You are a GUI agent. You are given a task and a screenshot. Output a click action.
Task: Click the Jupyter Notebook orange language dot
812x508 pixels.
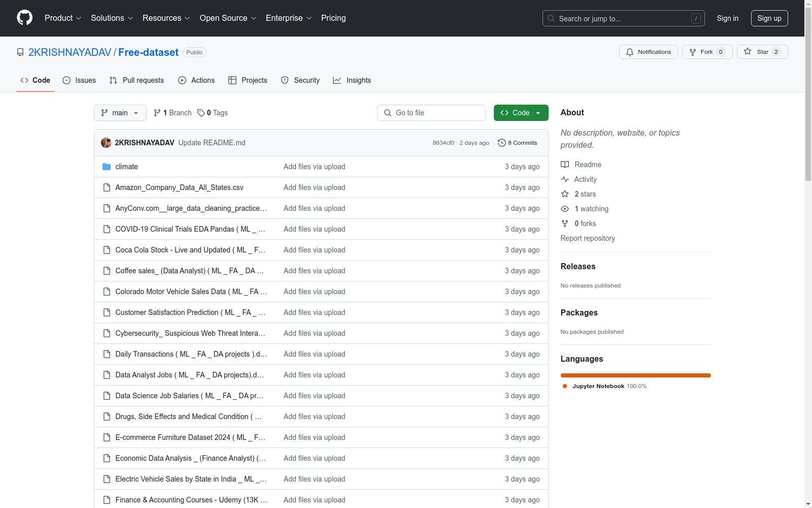click(x=565, y=386)
